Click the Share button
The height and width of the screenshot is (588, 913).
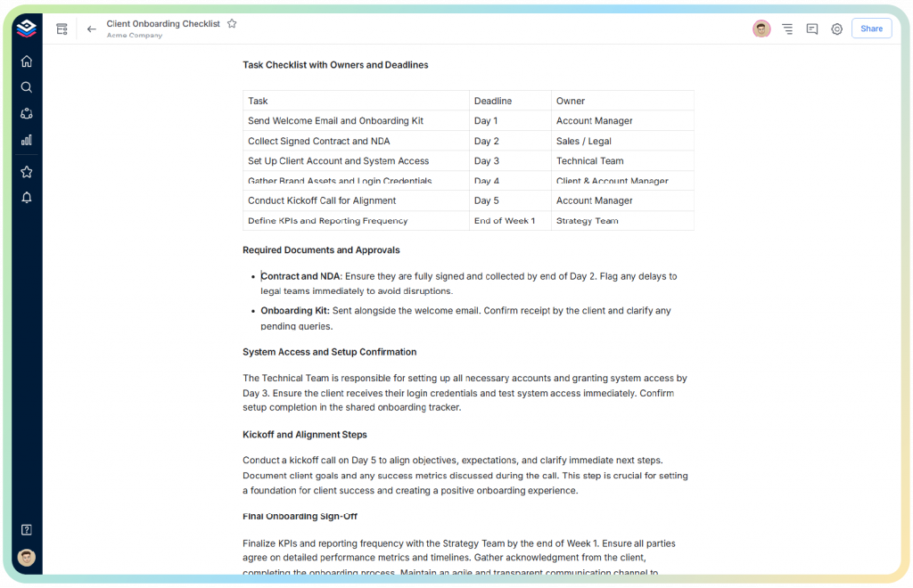(871, 29)
